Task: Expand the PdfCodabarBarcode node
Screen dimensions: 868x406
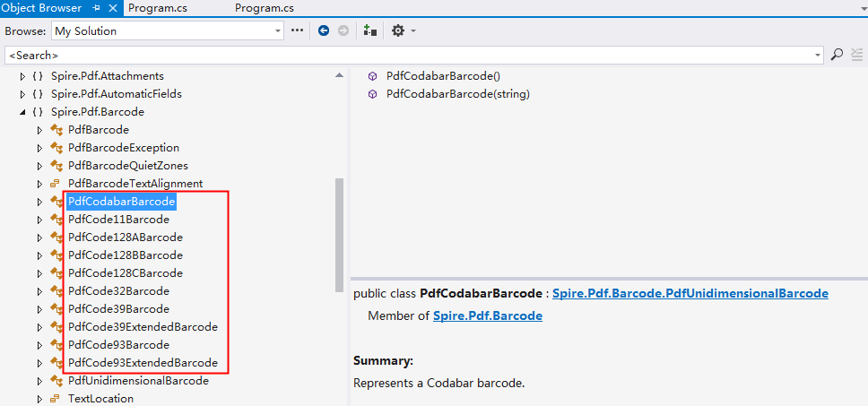Action: pyautogui.click(x=39, y=203)
